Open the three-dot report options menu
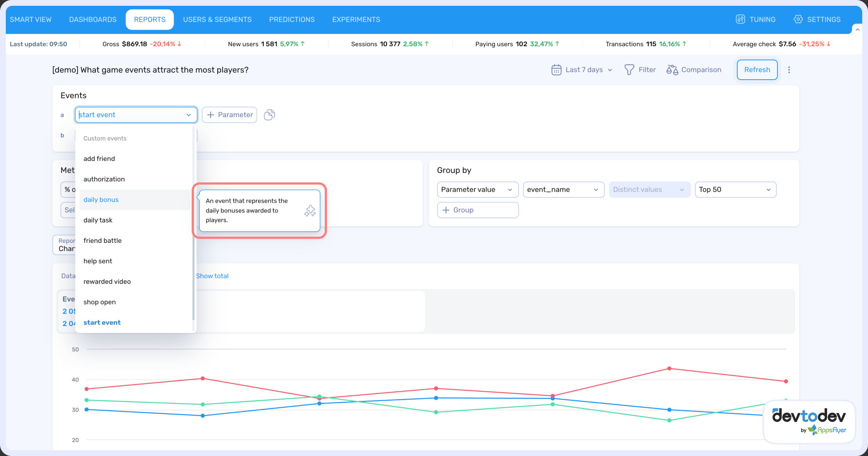Screen dimensions: 868x456 click(789, 69)
